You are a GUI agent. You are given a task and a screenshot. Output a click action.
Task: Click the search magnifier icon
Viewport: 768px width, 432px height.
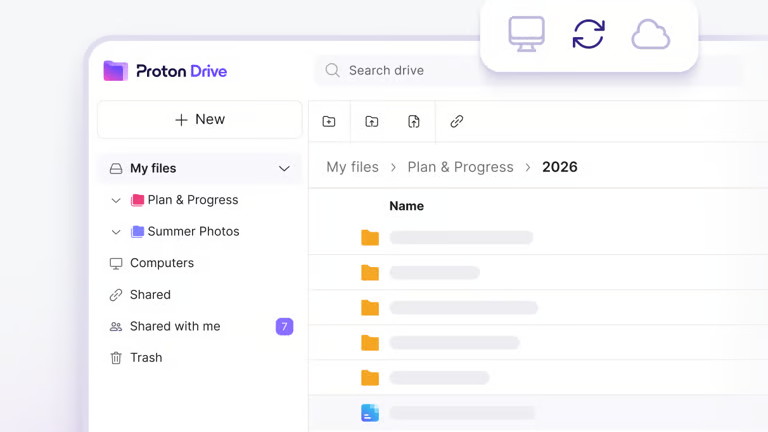click(333, 71)
